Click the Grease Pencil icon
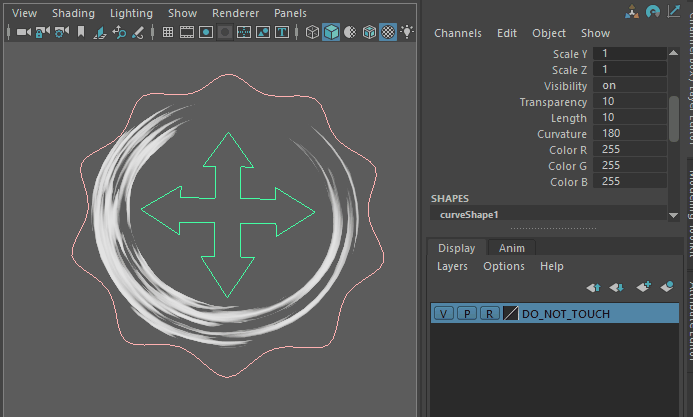The width and height of the screenshot is (693, 417). pos(138,32)
